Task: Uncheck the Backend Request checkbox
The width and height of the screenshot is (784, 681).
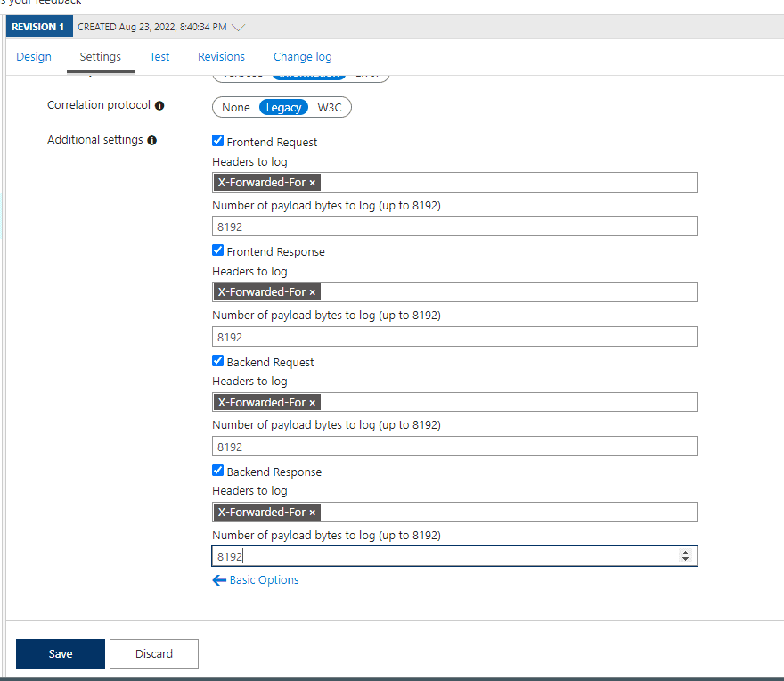Action: point(217,361)
